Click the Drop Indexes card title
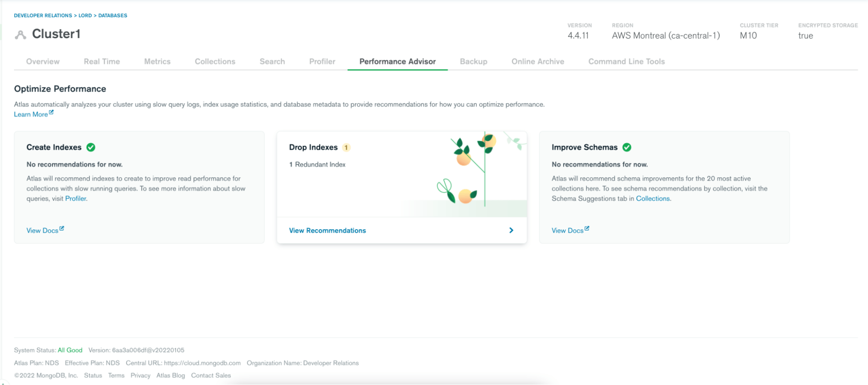The height and width of the screenshot is (385, 868). (313, 148)
